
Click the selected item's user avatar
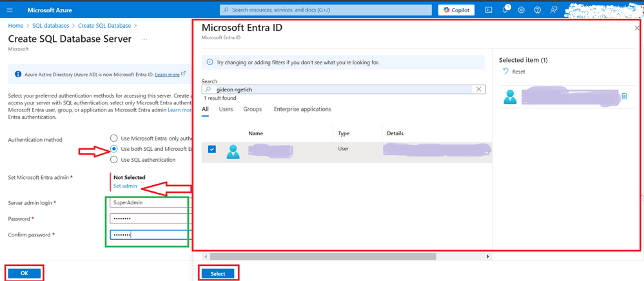pyautogui.click(x=510, y=97)
